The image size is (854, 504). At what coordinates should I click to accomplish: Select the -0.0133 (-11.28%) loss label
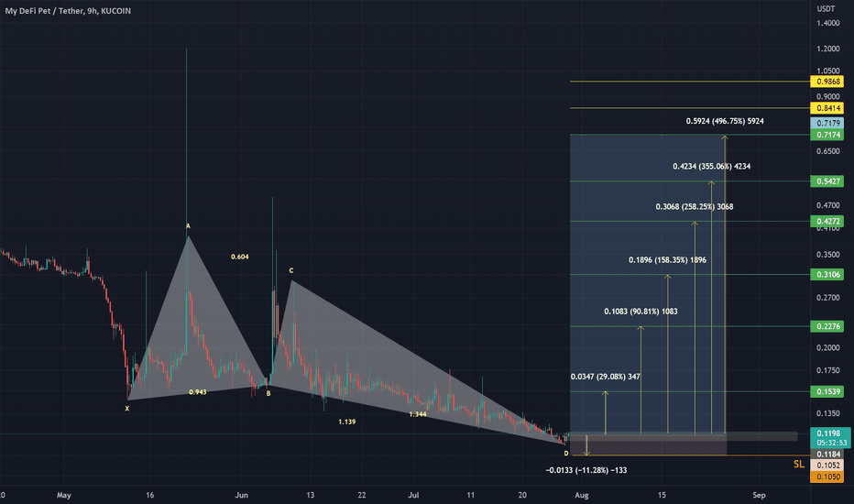coord(586,470)
